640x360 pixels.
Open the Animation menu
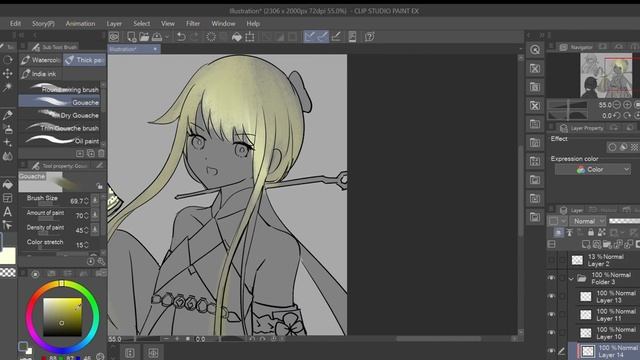coord(80,24)
